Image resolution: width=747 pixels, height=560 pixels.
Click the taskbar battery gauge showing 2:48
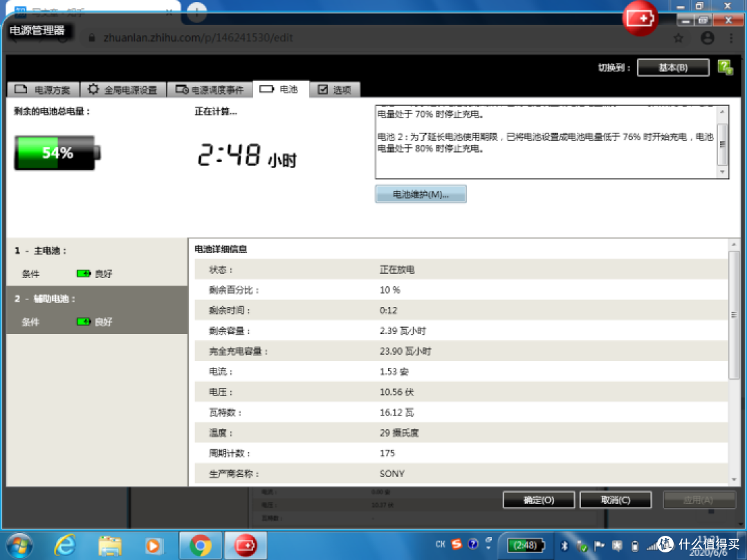526,545
